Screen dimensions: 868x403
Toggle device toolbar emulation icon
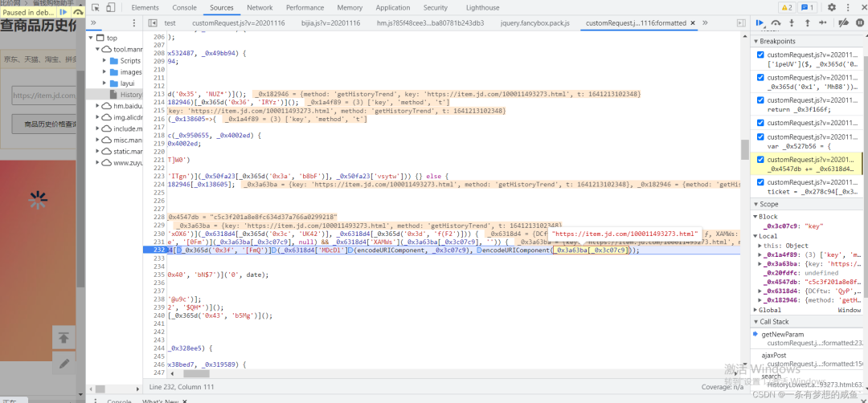[112, 7]
